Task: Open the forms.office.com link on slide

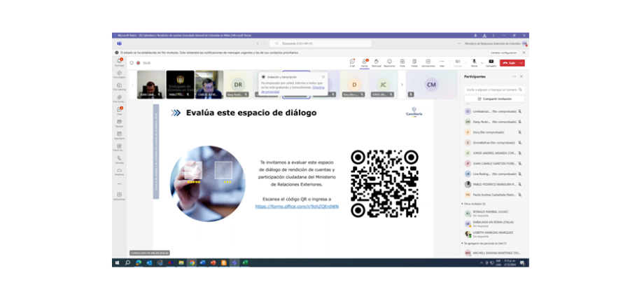Action: [x=297, y=206]
